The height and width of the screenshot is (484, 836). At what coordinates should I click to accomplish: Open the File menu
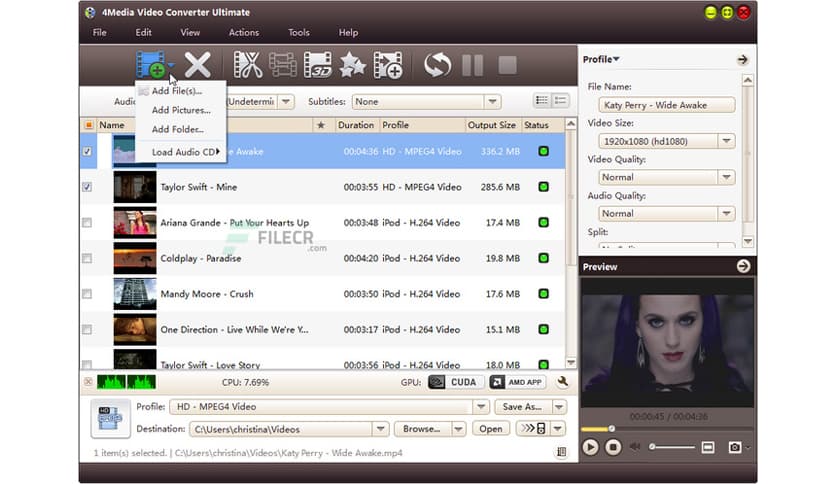point(99,33)
